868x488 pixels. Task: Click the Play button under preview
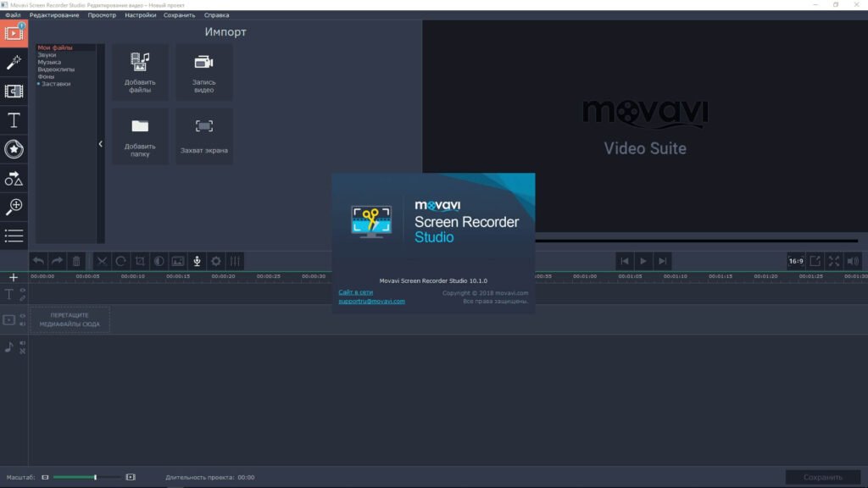pyautogui.click(x=643, y=261)
